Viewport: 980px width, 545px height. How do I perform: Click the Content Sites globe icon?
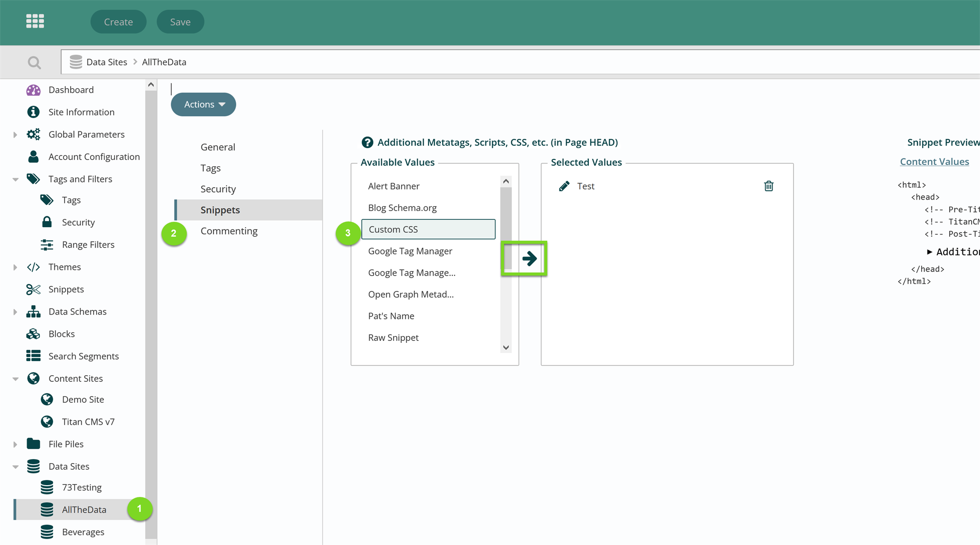click(x=33, y=378)
